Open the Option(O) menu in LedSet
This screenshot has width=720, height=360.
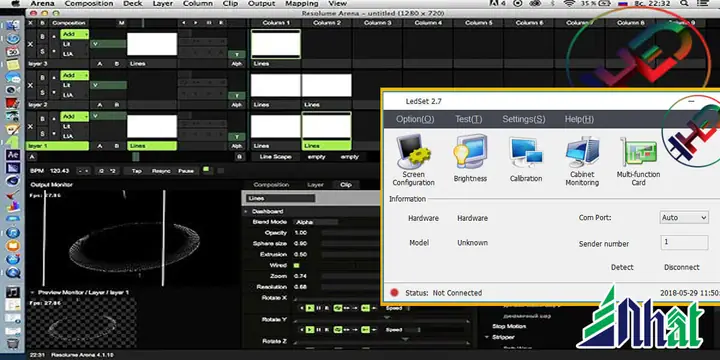(415, 119)
